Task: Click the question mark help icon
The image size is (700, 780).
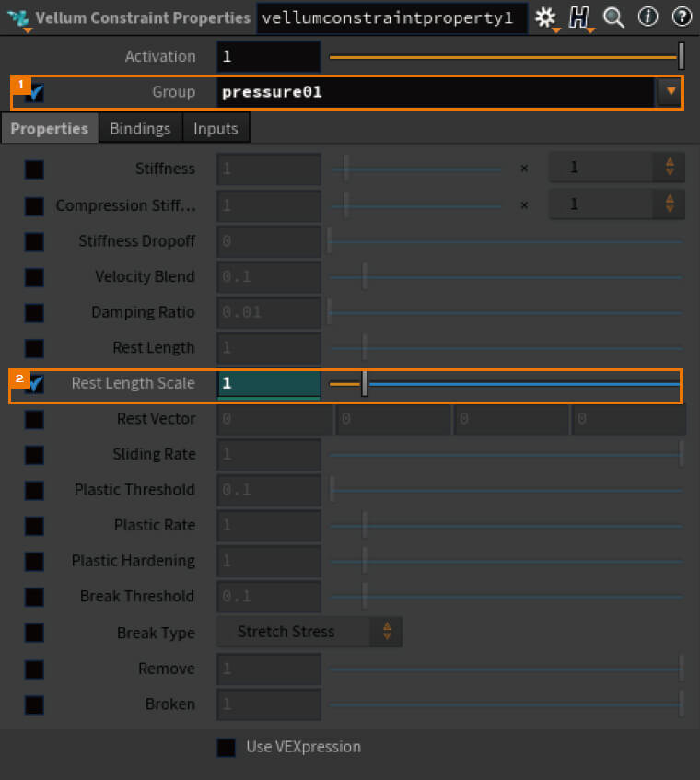Action: pos(682,17)
